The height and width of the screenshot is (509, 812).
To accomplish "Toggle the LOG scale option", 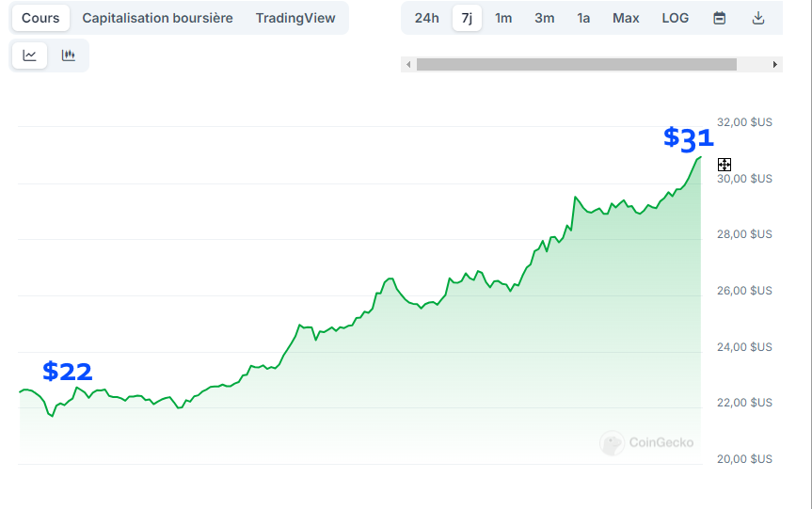I will click(676, 18).
